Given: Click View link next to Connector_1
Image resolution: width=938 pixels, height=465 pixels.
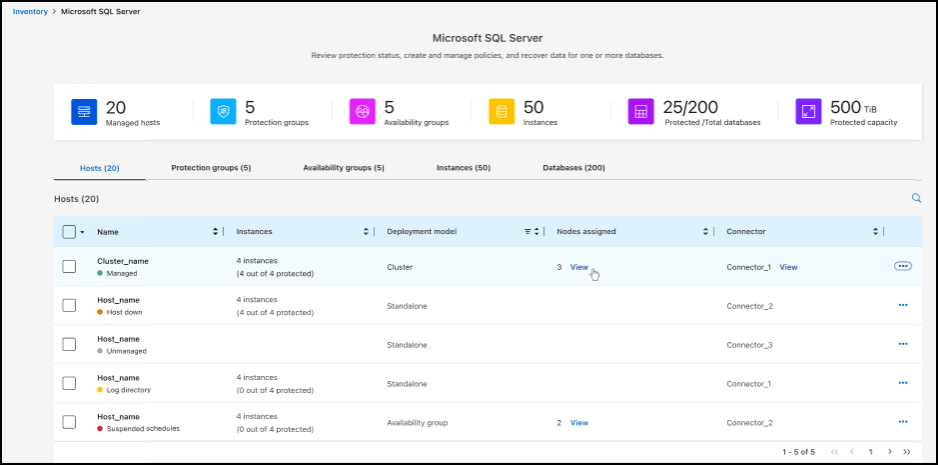Looking at the screenshot, I should tap(788, 267).
